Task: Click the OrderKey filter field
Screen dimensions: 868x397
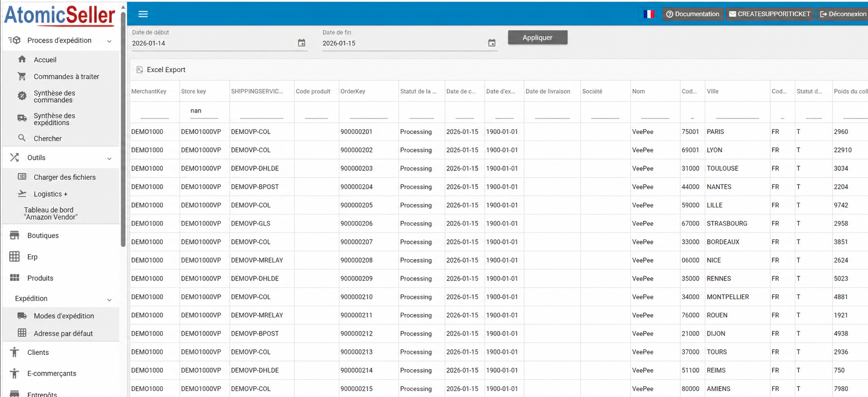Action: click(368, 112)
